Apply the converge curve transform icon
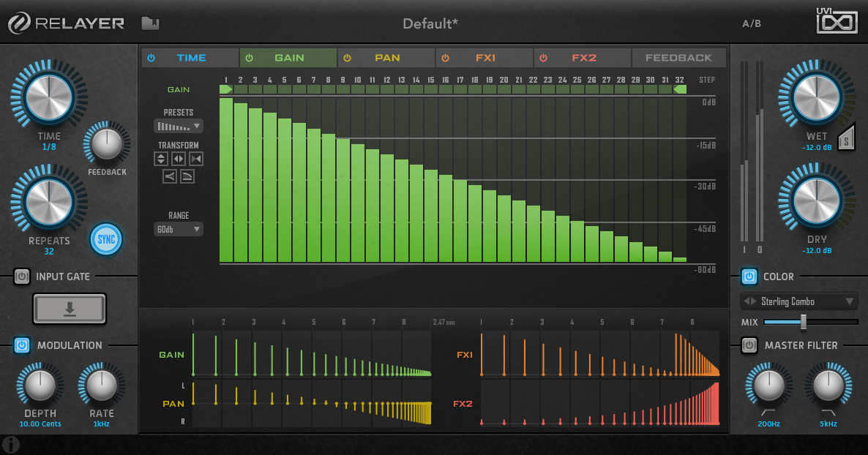 point(169,176)
